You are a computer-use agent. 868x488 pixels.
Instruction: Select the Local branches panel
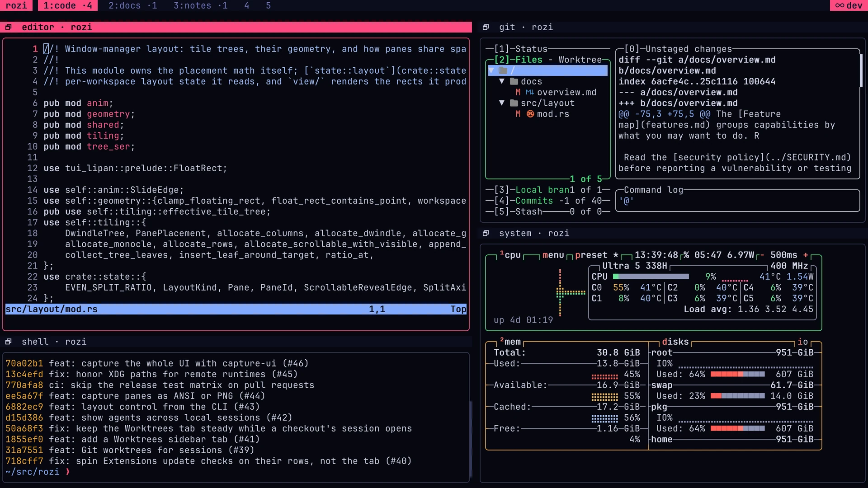548,190
